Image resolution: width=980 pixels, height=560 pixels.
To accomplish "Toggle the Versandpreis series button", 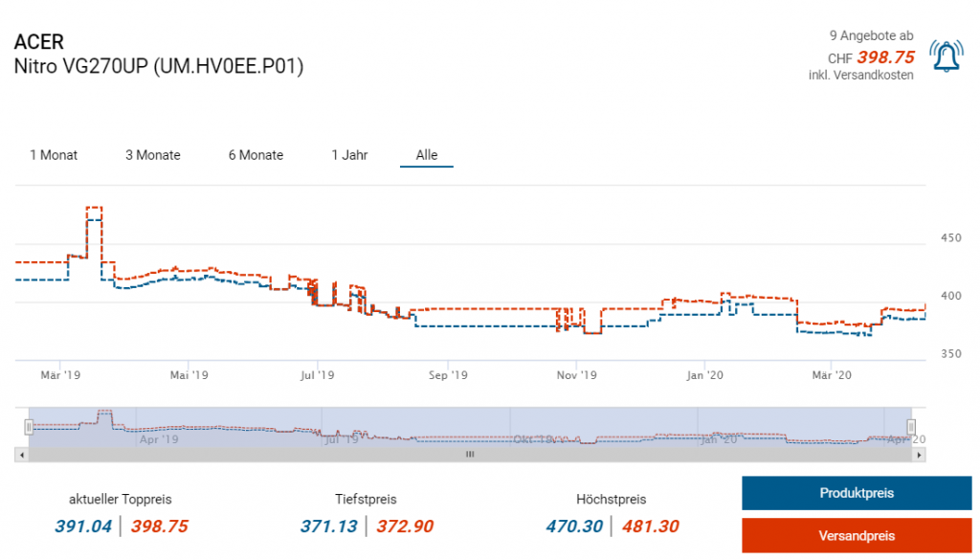I will 857,535.
